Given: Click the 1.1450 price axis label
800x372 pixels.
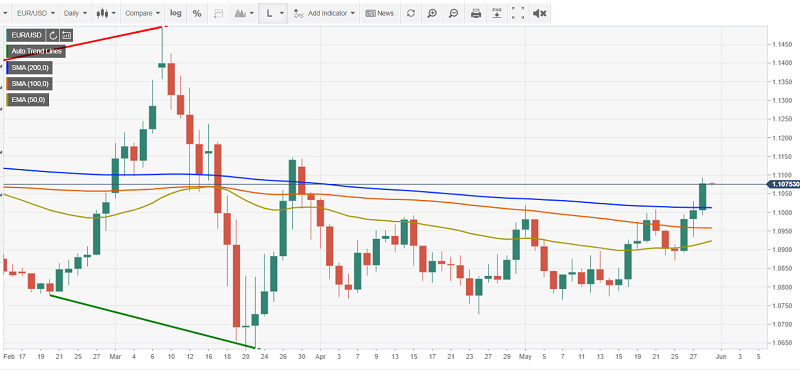Looking at the screenshot, I should 781,45.
